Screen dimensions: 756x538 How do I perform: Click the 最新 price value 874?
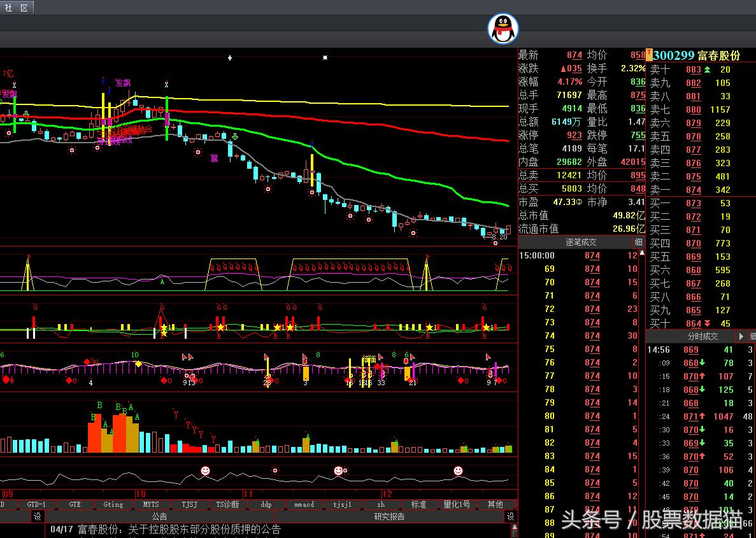(x=574, y=55)
